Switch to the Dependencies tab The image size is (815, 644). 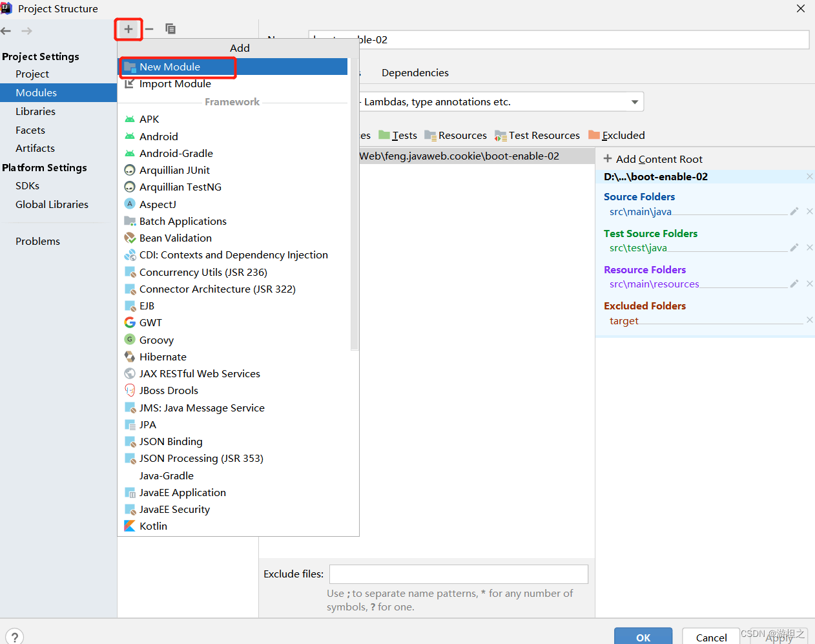(x=415, y=73)
